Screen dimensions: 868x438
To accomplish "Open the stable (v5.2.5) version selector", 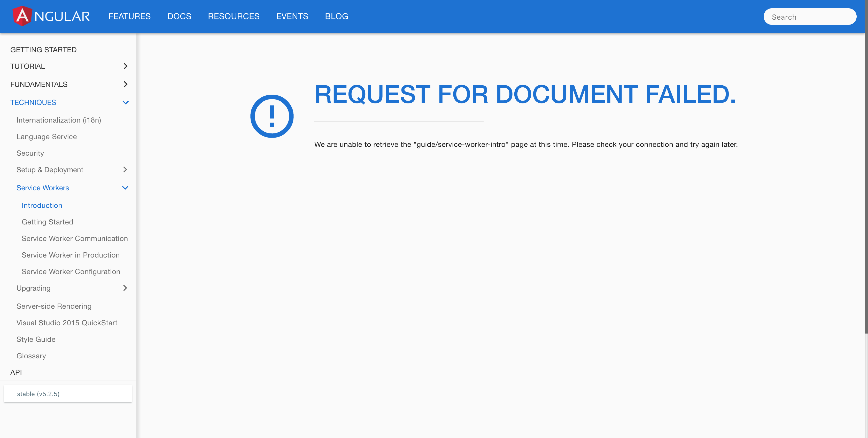I will (67, 394).
